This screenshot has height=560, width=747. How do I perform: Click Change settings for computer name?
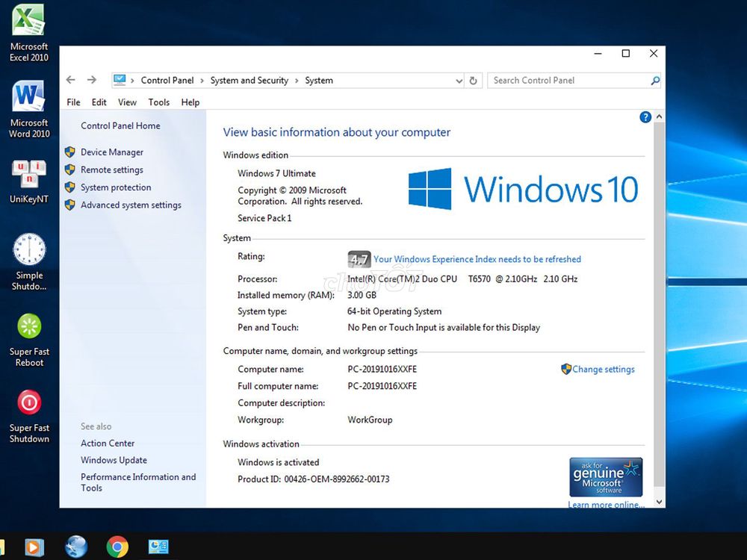coord(603,369)
